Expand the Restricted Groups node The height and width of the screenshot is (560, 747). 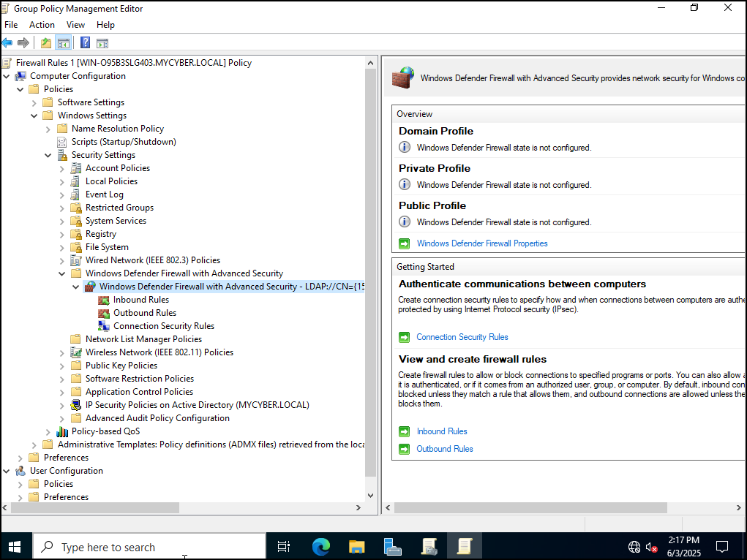point(61,208)
